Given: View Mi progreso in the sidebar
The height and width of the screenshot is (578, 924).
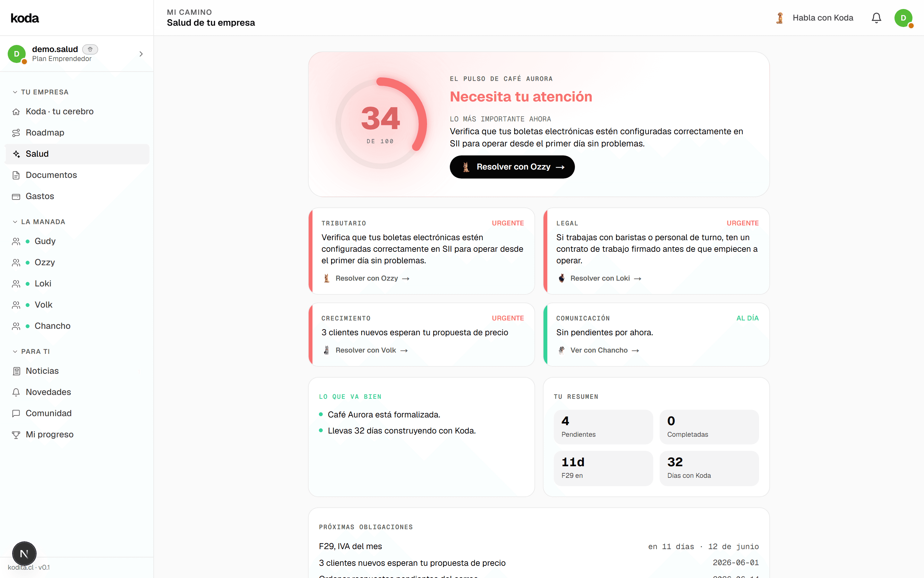Looking at the screenshot, I should [77, 435].
